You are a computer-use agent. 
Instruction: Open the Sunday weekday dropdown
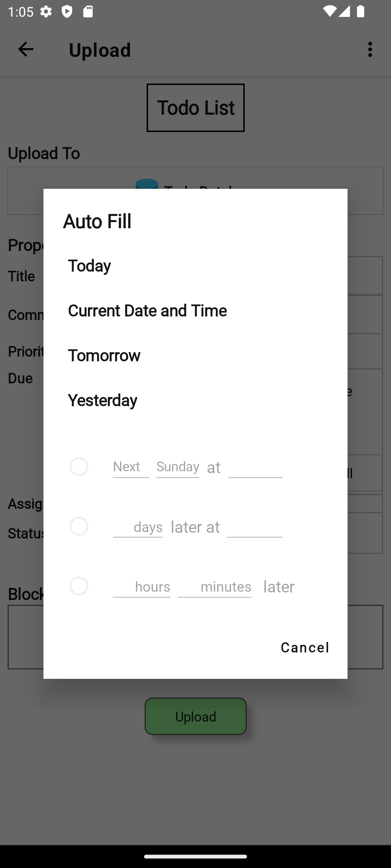177,467
